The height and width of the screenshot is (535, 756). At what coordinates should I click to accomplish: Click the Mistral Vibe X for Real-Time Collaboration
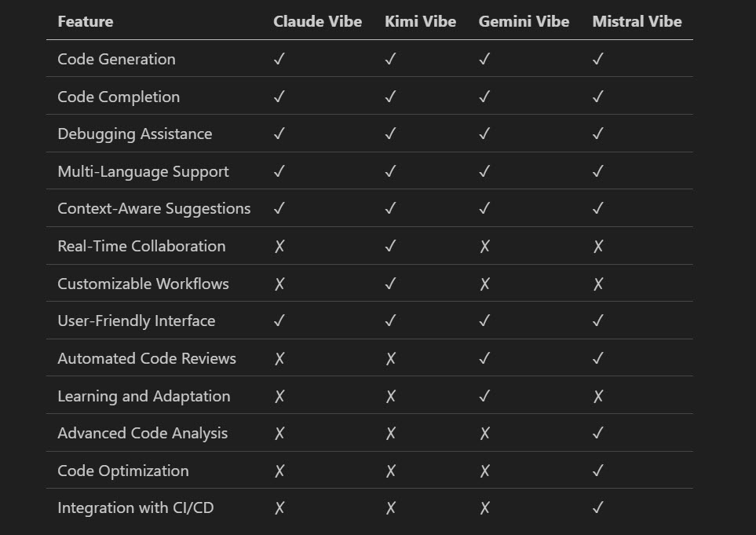(598, 246)
